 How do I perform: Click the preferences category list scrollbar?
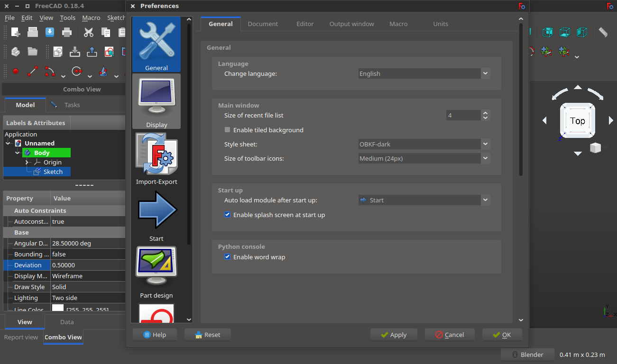[189, 133]
